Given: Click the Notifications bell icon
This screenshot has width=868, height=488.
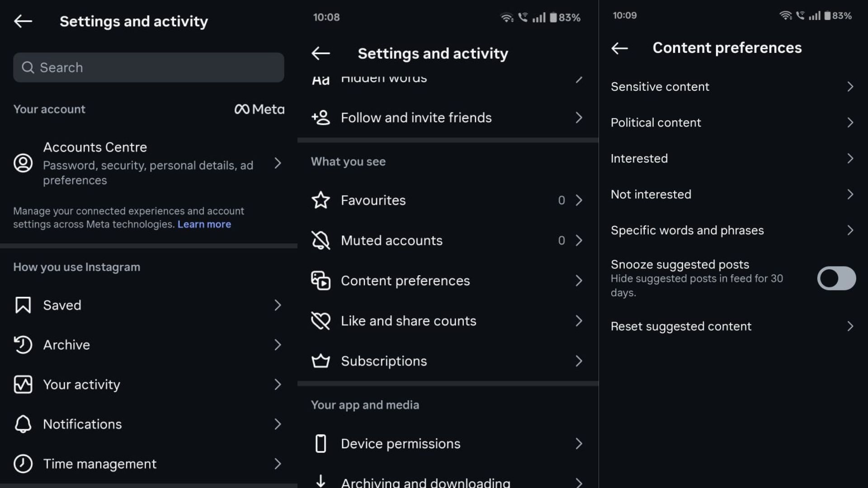Looking at the screenshot, I should click(23, 424).
